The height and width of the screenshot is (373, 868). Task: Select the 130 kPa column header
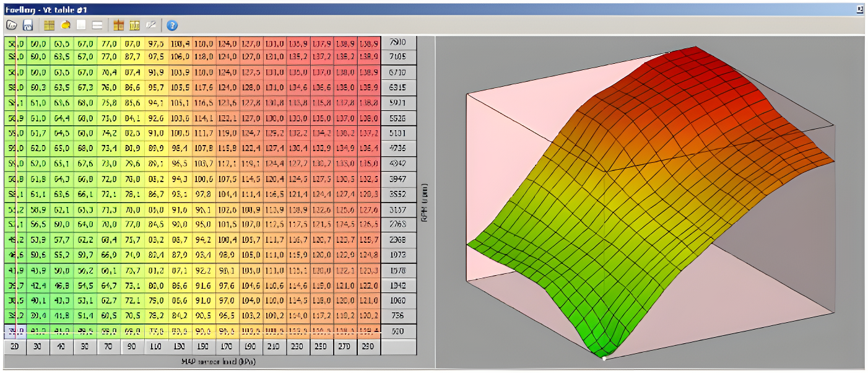click(180, 348)
